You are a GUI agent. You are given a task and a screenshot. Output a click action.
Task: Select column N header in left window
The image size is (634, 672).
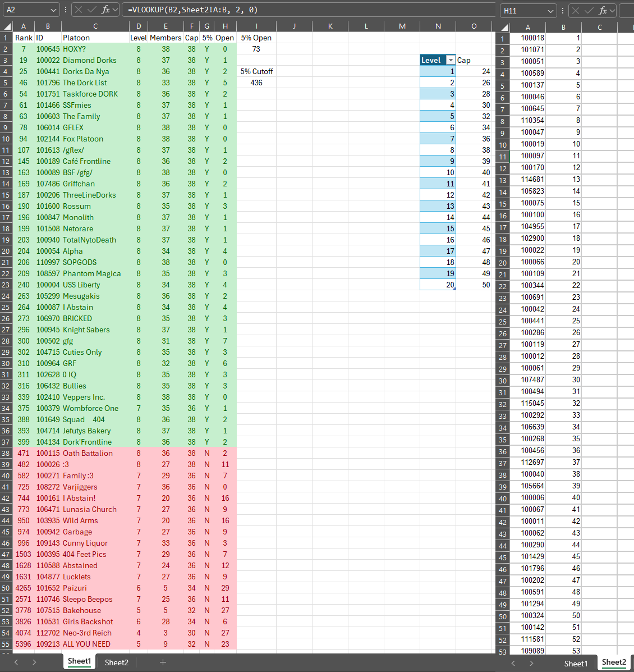pos(438,26)
